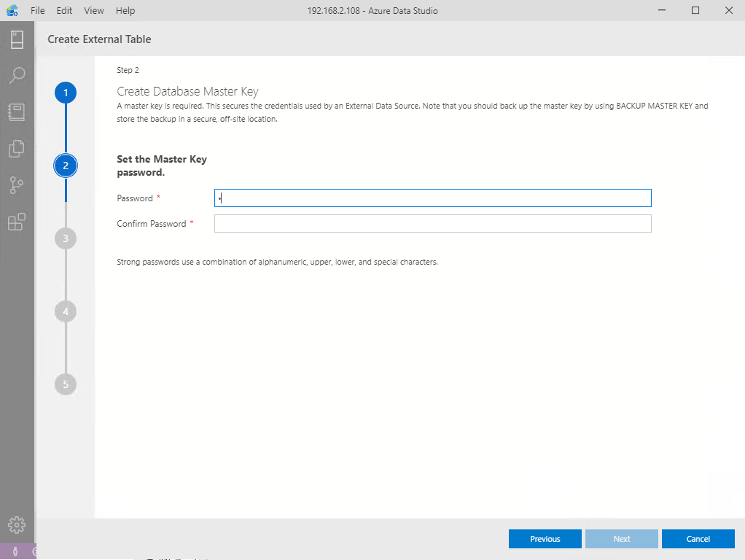Image resolution: width=745 pixels, height=560 pixels.
Task: Open the Explorer files icon
Action: coord(17,149)
